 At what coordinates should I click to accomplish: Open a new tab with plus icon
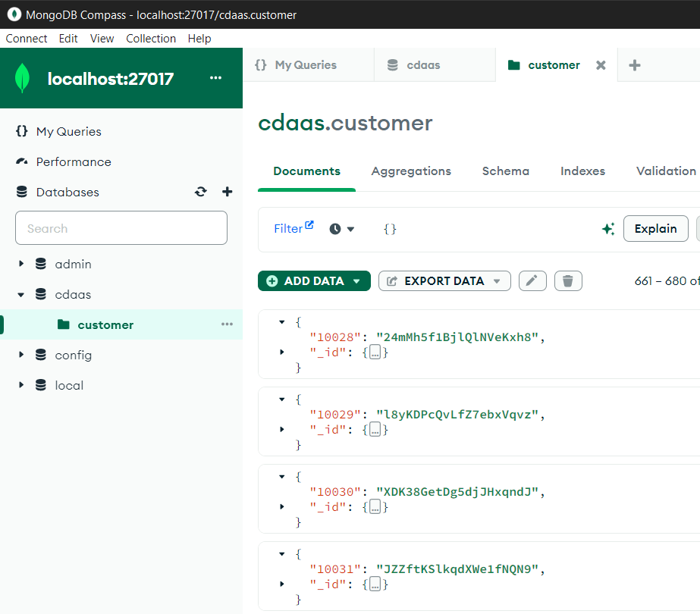[634, 65]
